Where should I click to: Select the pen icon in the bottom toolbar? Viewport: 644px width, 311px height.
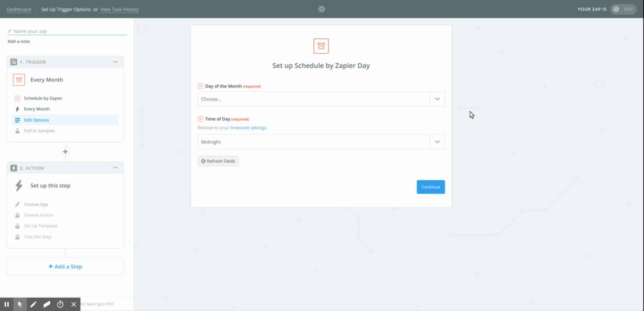coord(34,304)
